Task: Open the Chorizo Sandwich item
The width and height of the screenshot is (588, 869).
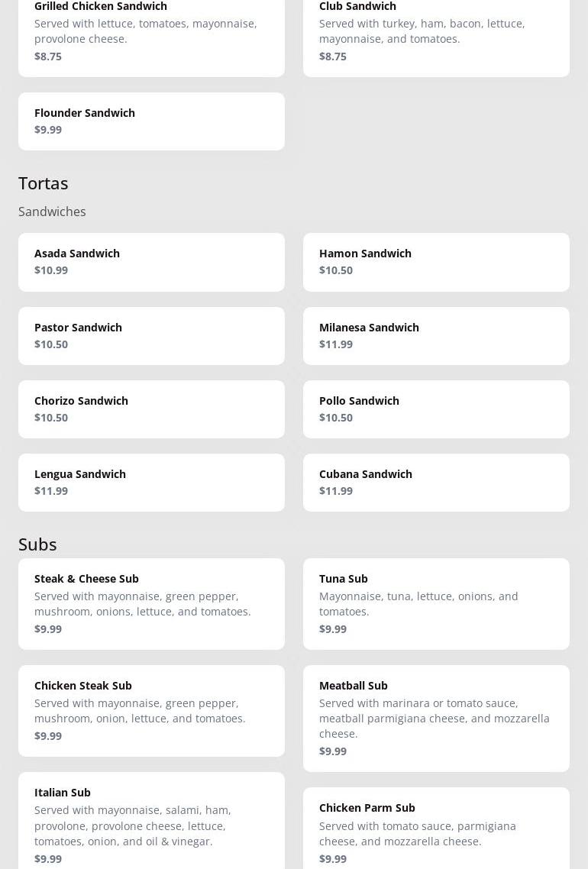Action: tap(151, 409)
